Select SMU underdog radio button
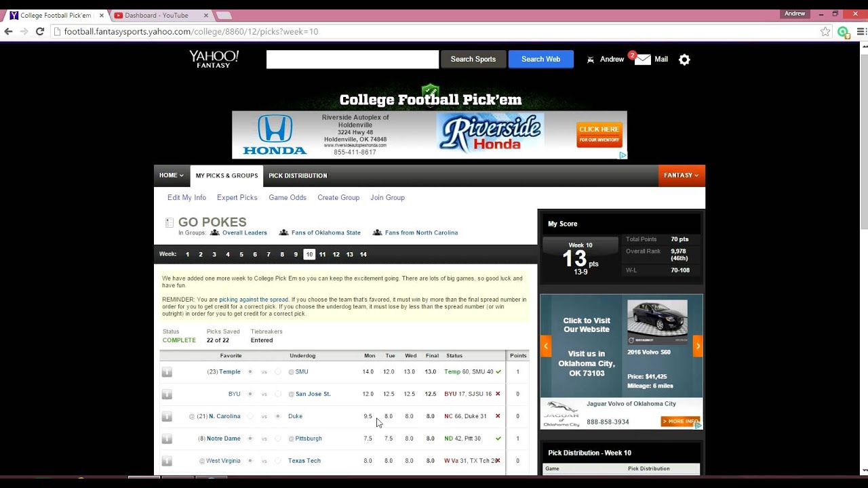Screen dimensions: 868x488 coord(278,371)
